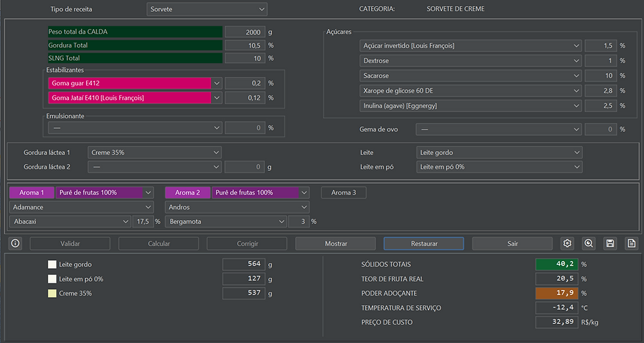Enable the Aroma 3 button
This screenshot has width=644, height=343.
pyautogui.click(x=344, y=193)
